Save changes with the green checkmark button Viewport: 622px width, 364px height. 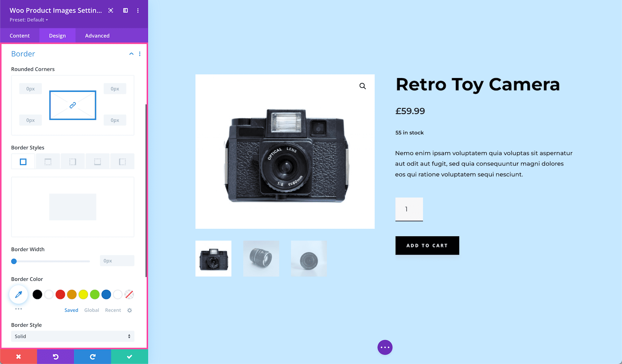pyautogui.click(x=129, y=356)
